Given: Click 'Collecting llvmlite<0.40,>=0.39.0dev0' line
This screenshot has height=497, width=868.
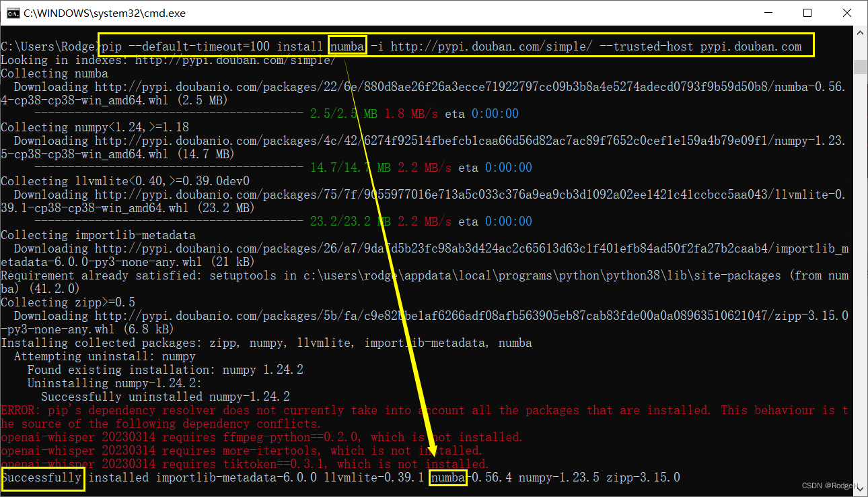Looking at the screenshot, I should click(x=125, y=181).
